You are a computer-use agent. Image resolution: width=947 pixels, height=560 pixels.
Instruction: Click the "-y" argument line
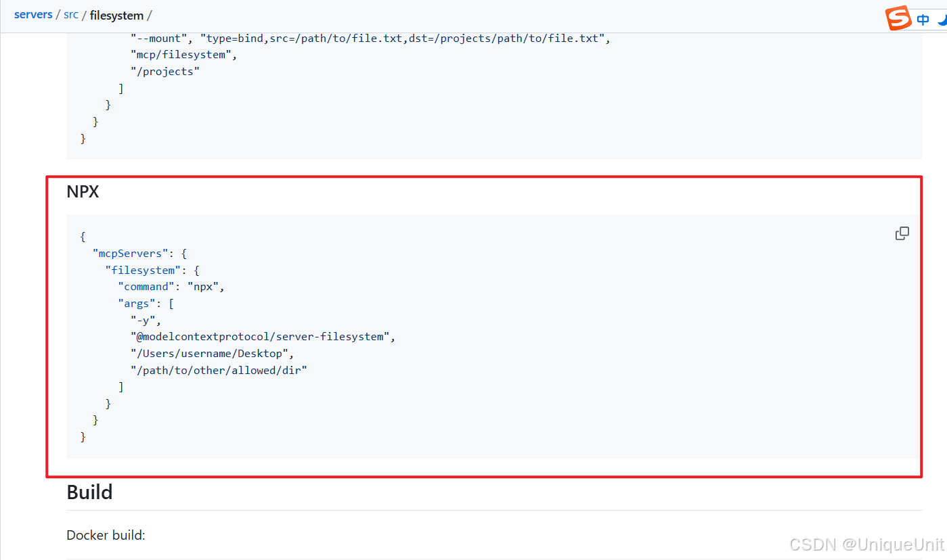coord(146,320)
